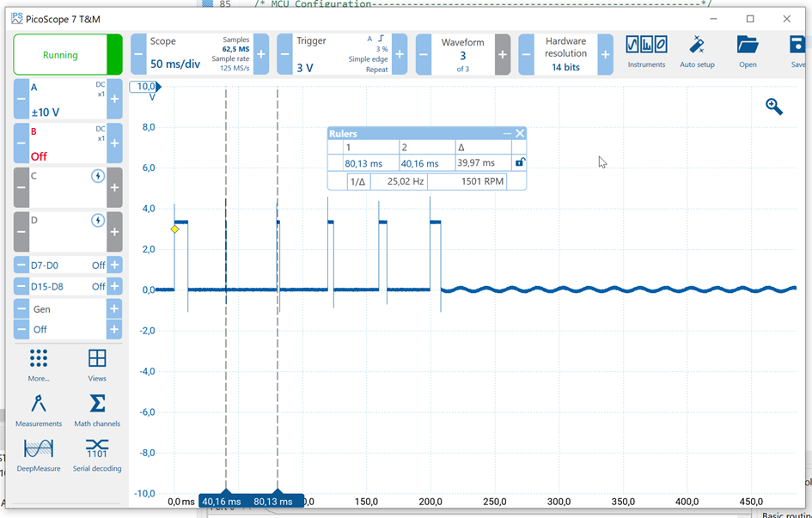Toggle the rulers lock icon

click(x=520, y=162)
